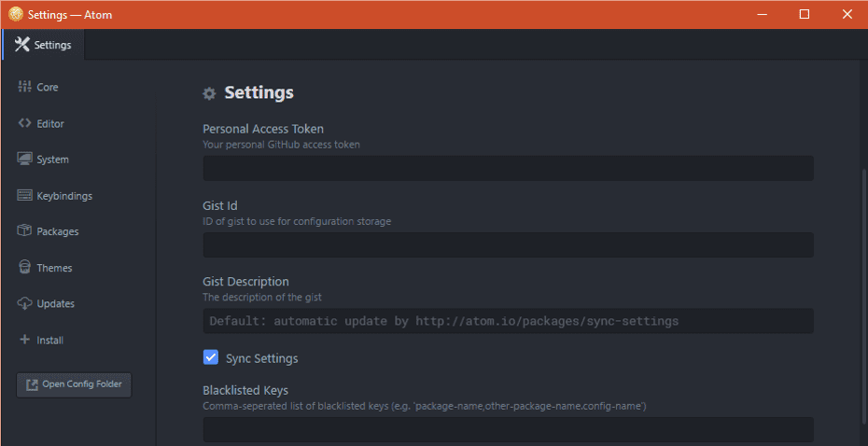
Task: Click the Core sliders icon
Action: 24,87
